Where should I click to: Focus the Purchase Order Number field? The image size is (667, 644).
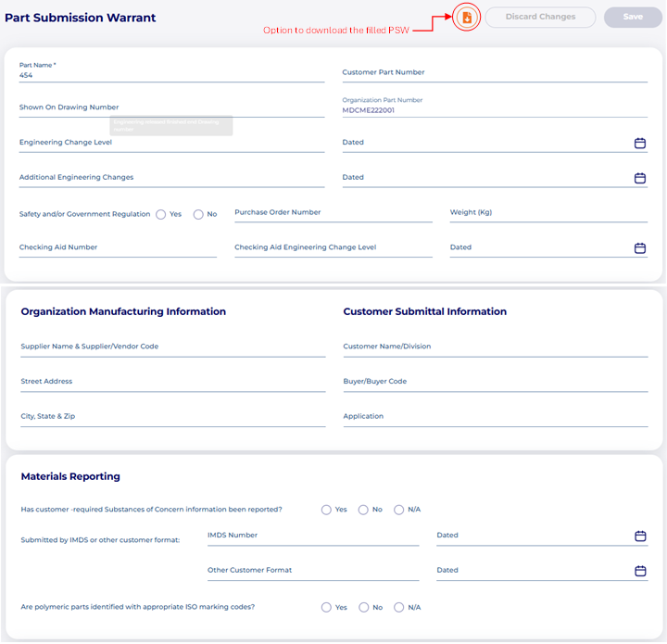pyautogui.click(x=333, y=213)
